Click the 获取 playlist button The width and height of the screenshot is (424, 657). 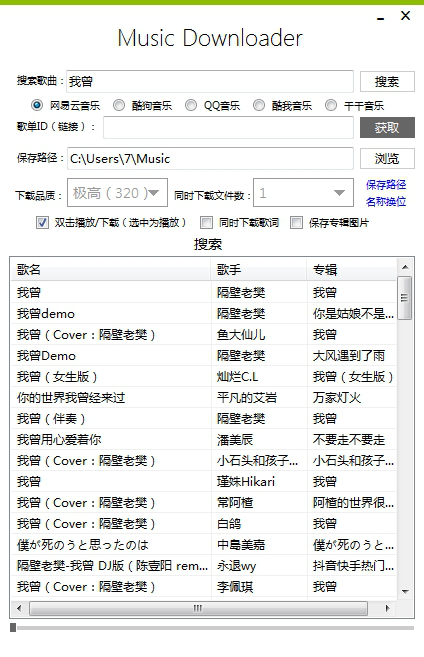(x=387, y=127)
